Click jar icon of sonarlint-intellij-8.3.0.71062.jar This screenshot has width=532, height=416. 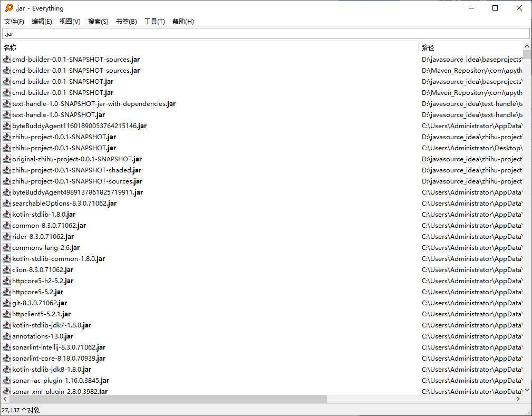pyautogui.click(x=7, y=347)
